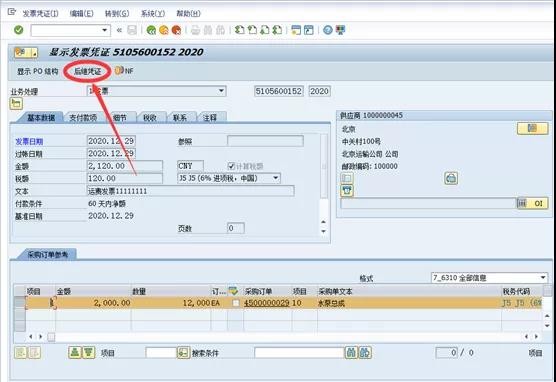Click the Customize Local Layout monitor icon
The image size is (556, 382).
coord(340,30)
